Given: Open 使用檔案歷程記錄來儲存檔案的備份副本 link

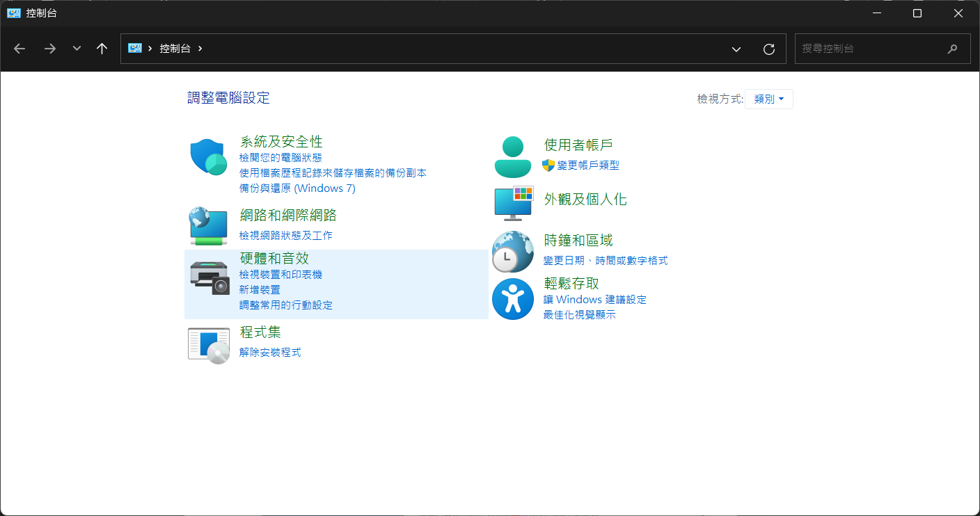Looking at the screenshot, I should (x=333, y=173).
